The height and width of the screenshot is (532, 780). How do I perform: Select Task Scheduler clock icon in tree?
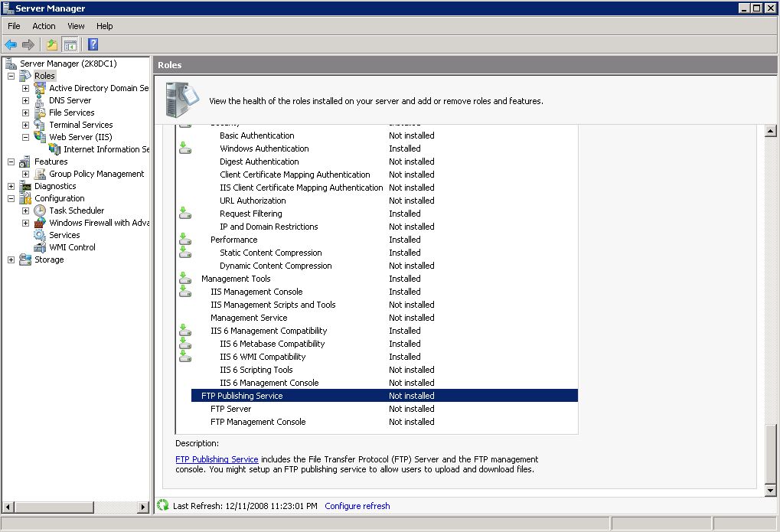click(40, 211)
